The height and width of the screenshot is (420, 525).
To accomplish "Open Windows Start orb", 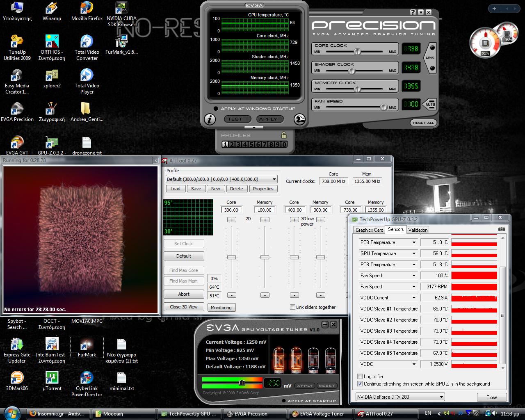I will point(12,413).
